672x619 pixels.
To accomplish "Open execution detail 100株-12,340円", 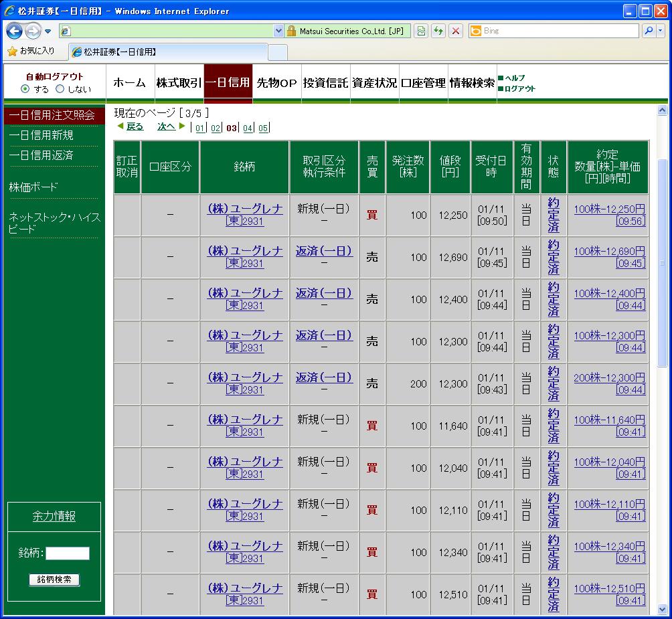I will click(610, 552).
